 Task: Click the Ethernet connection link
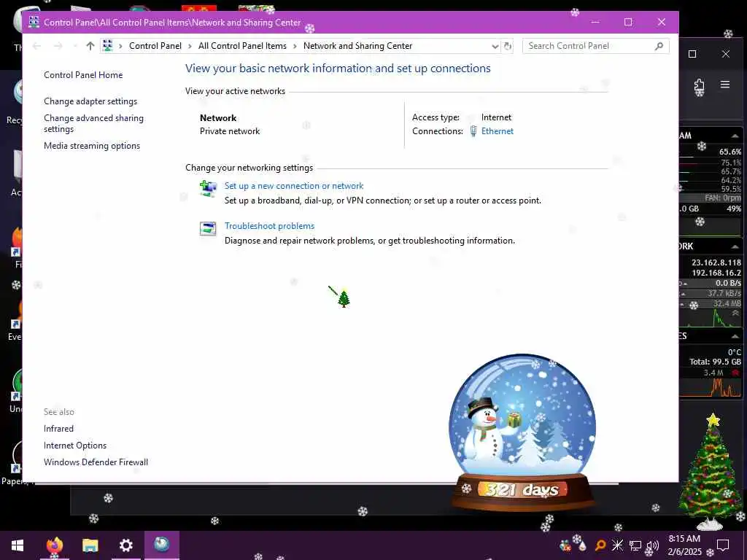(x=498, y=131)
